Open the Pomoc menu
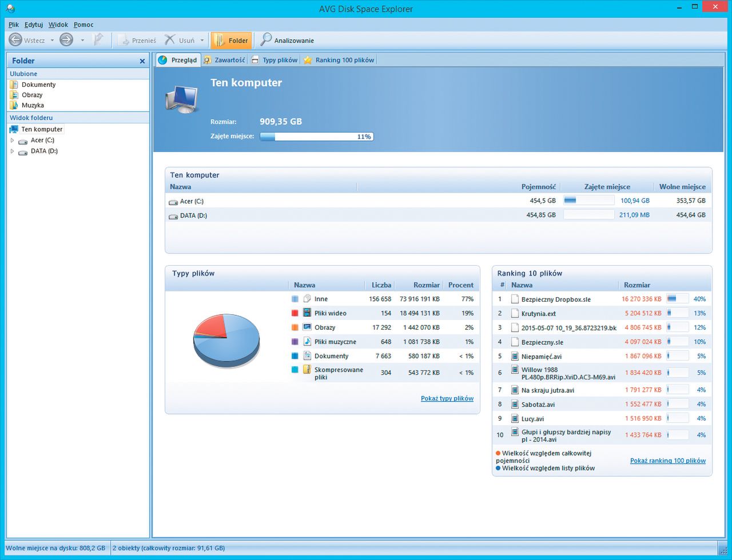Image resolution: width=732 pixels, height=560 pixels. pyautogui.click(x=83, y=25)
